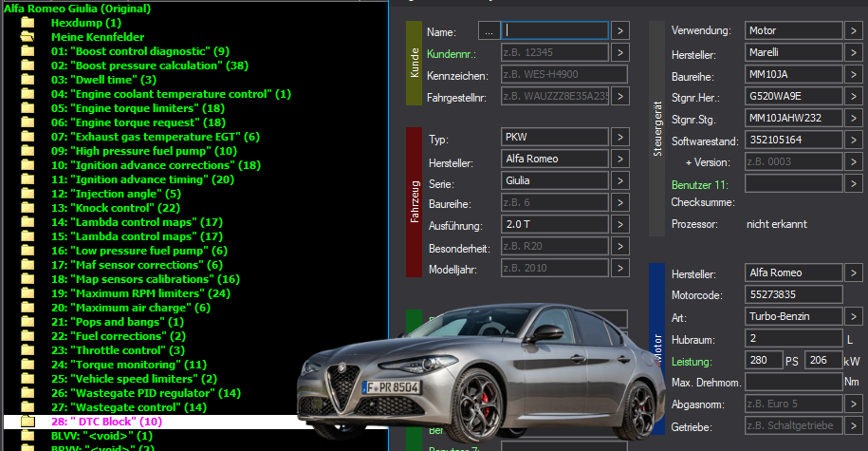
Task: Click folder icon for Dwell time
Action: point(28,80)
